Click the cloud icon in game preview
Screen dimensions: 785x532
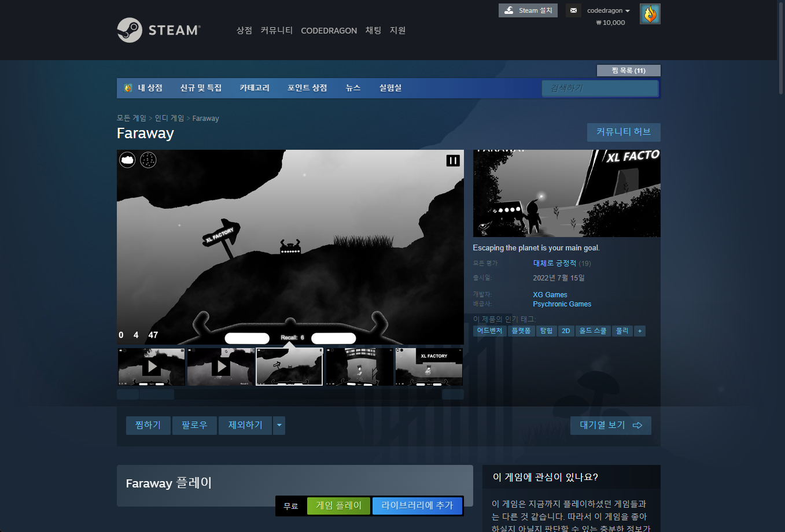point(127,160)
